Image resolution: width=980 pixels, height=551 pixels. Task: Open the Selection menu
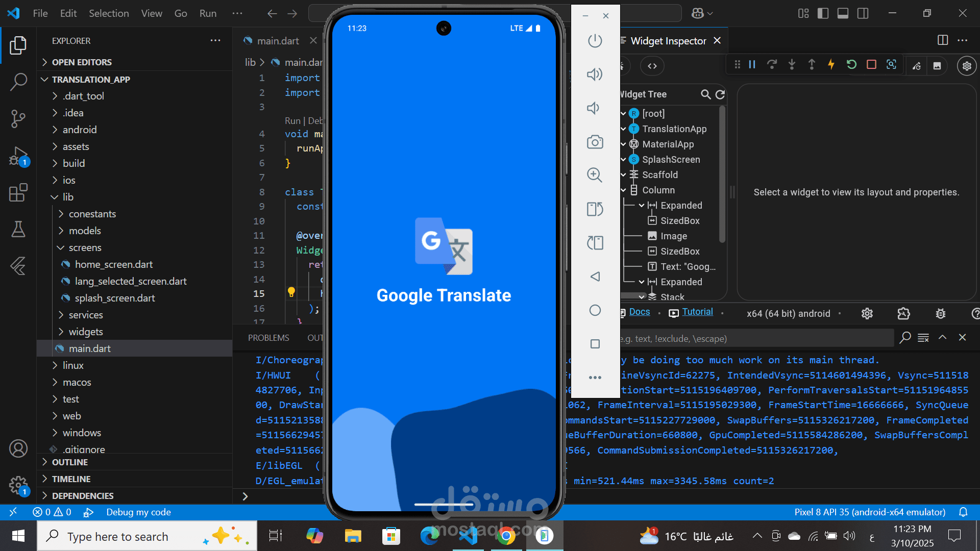pyautogui.click(x=109, y=13)
